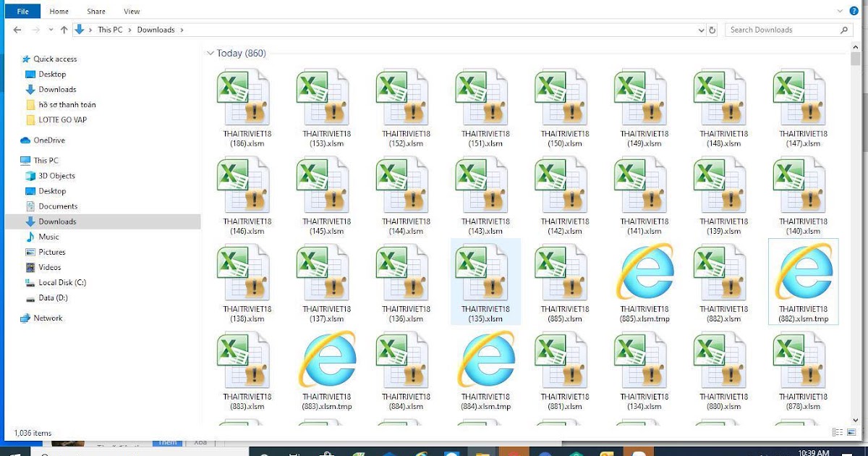Open the File ribbon tab
This screenshot has width=868, height=456.
tap(23, 12)
